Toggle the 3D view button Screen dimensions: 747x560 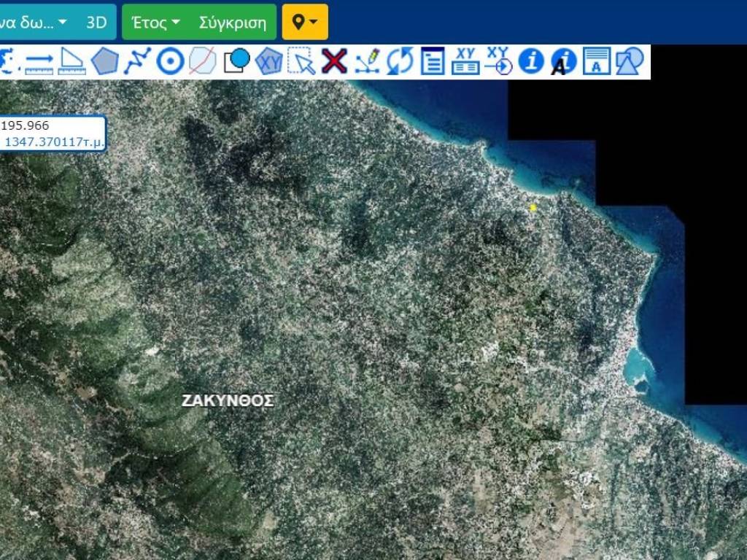pos(96,22)
